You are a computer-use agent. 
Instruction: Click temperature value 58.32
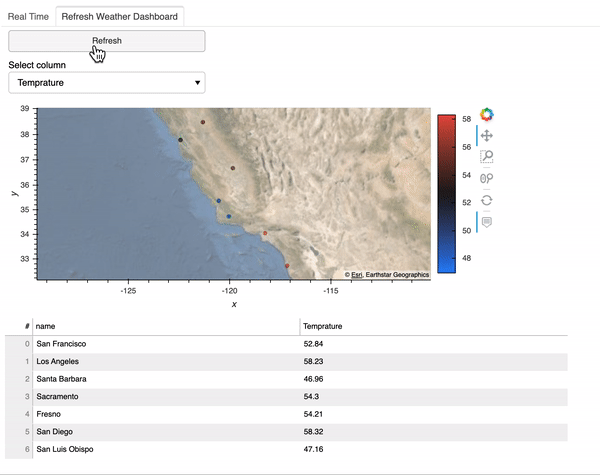[313, 432]
